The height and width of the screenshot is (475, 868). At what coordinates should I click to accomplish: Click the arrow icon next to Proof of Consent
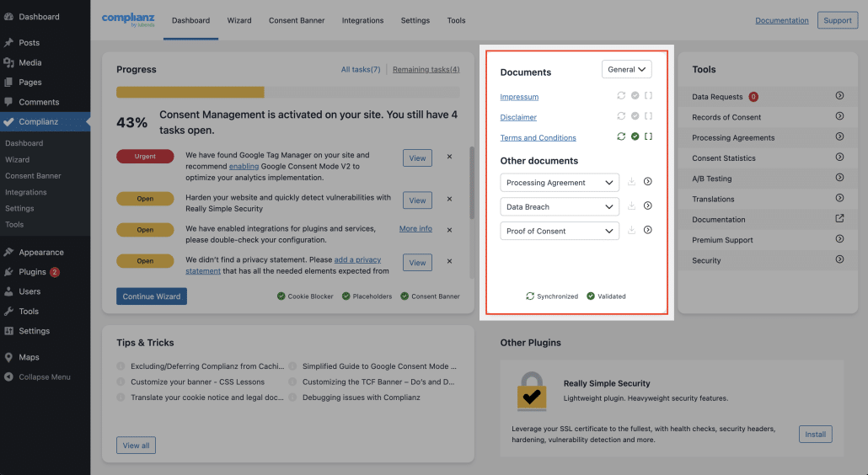coord(647,230)
